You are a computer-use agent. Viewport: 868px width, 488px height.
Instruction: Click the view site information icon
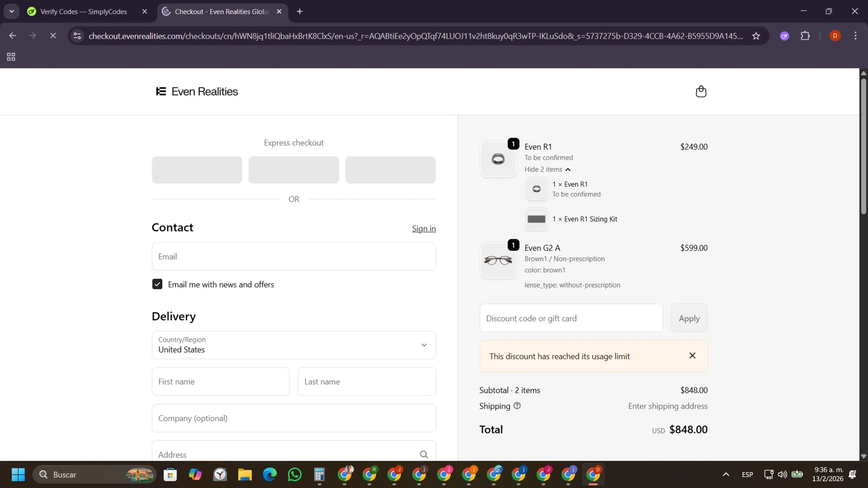click(x=77, y=36)
